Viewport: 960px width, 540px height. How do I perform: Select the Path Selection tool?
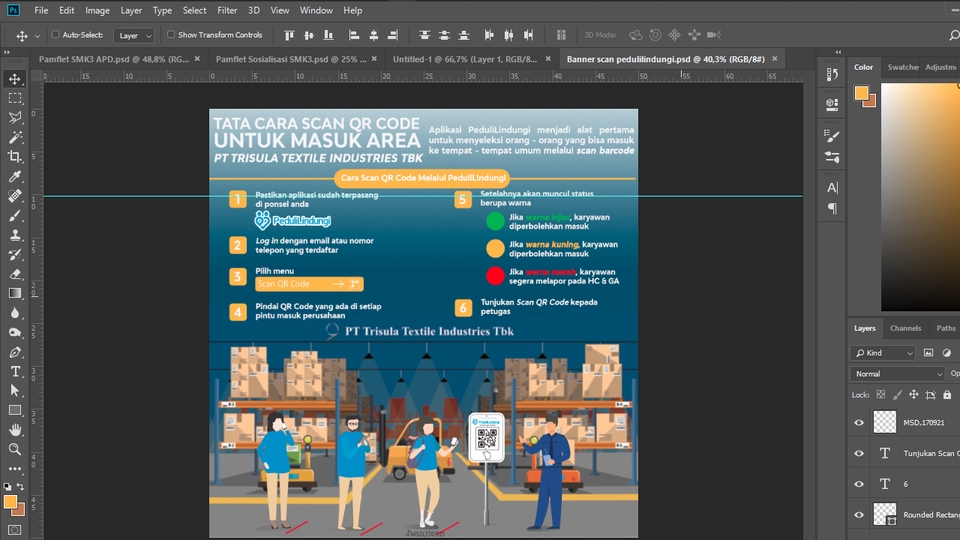tap(15, 391)
